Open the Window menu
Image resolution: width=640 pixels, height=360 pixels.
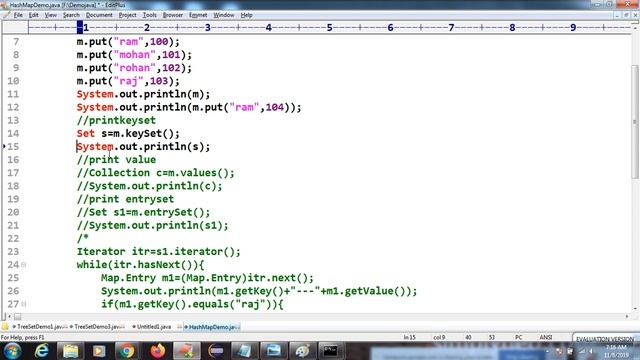coord(224,15)
